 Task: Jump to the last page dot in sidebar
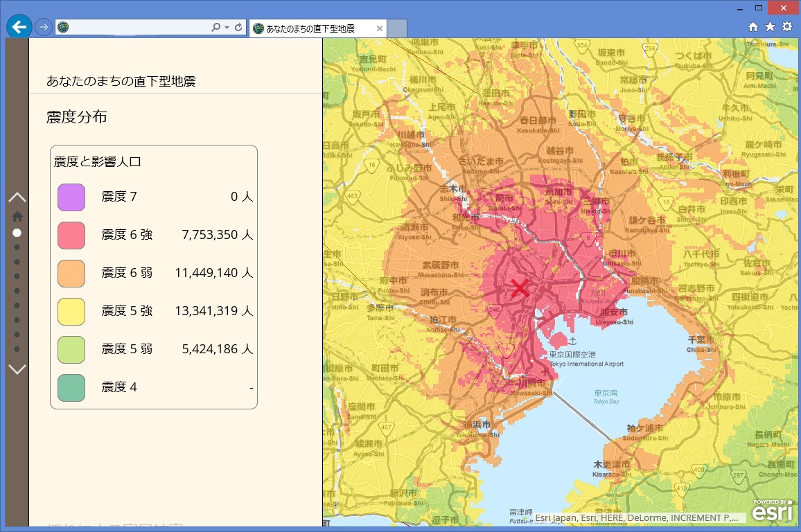point(17,349)
